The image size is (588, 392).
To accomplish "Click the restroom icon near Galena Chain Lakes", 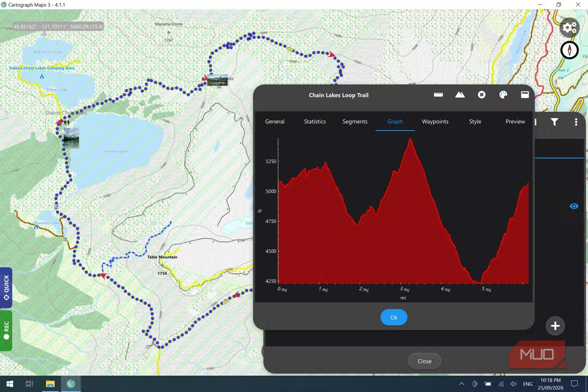I will (x=67, y=122).
